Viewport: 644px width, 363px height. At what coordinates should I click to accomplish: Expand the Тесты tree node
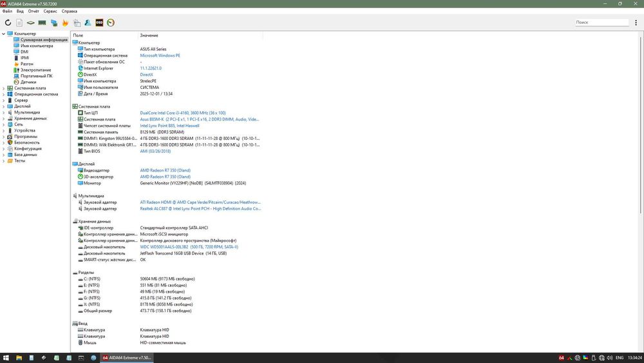click(x=4, y=161)
